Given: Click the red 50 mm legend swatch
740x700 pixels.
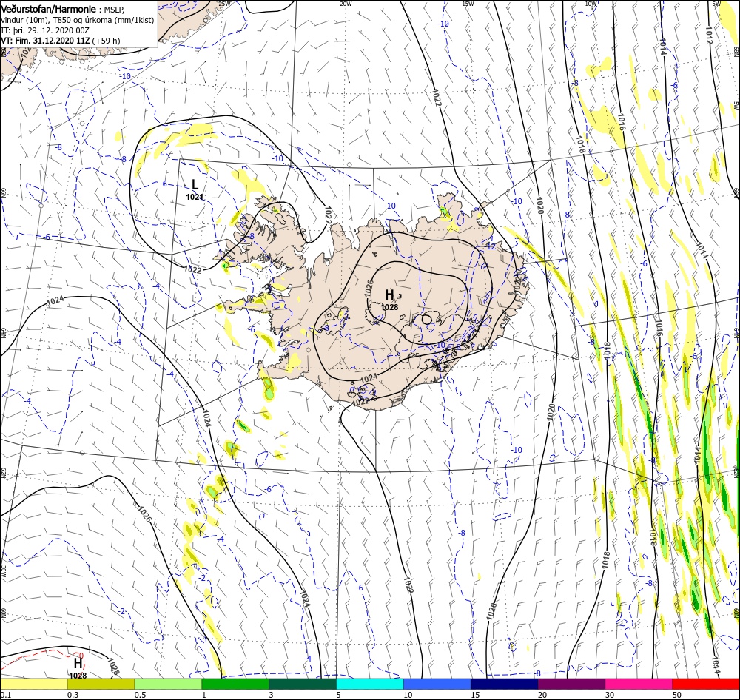Looking at the screenshot, I should [706, 684].
